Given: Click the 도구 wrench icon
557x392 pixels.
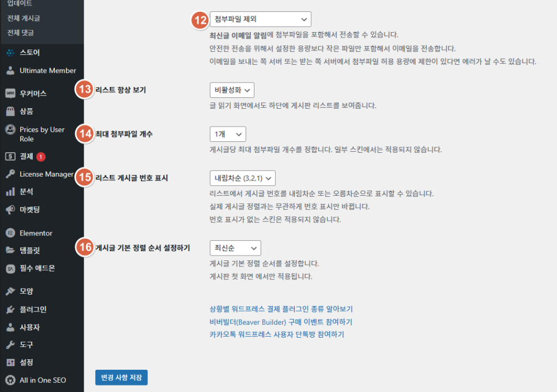Looking at the screenshot, I should [10, 344].
